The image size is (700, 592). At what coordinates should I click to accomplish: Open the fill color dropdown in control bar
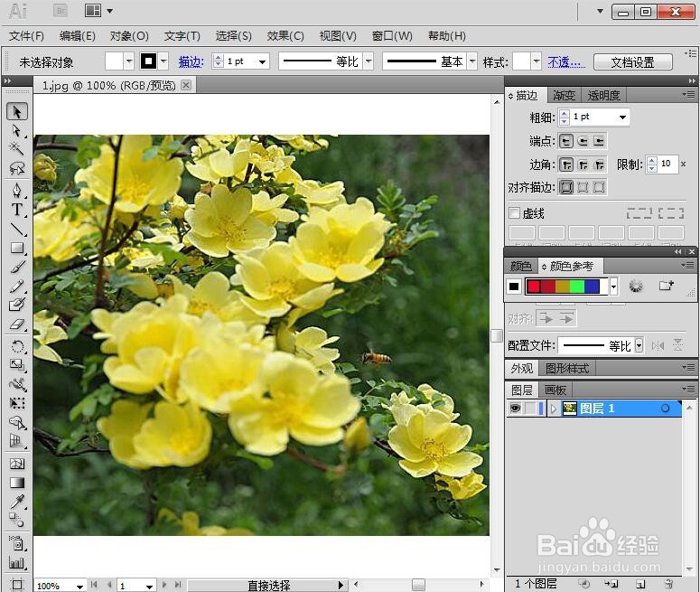click(128, 61)
